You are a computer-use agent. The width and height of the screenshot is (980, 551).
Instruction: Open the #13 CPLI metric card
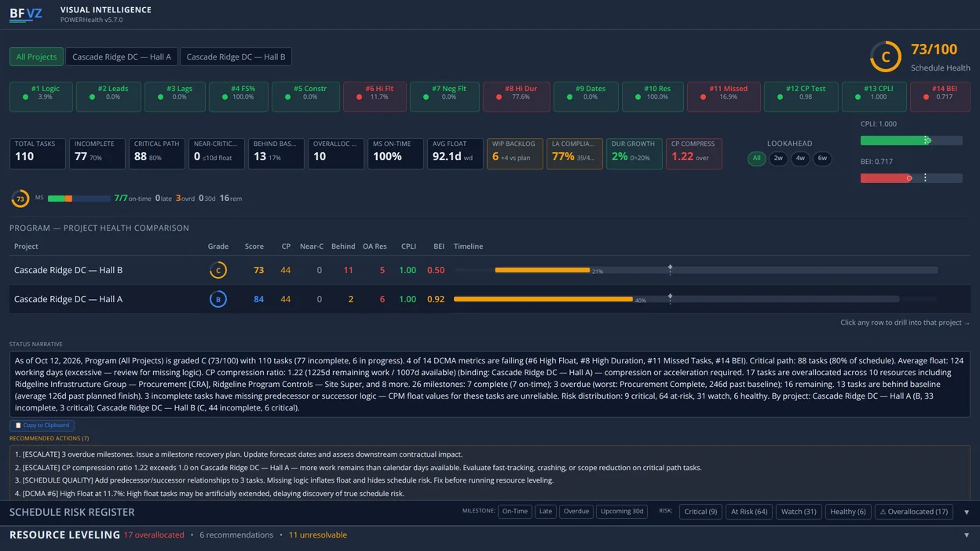coord(874,97)
